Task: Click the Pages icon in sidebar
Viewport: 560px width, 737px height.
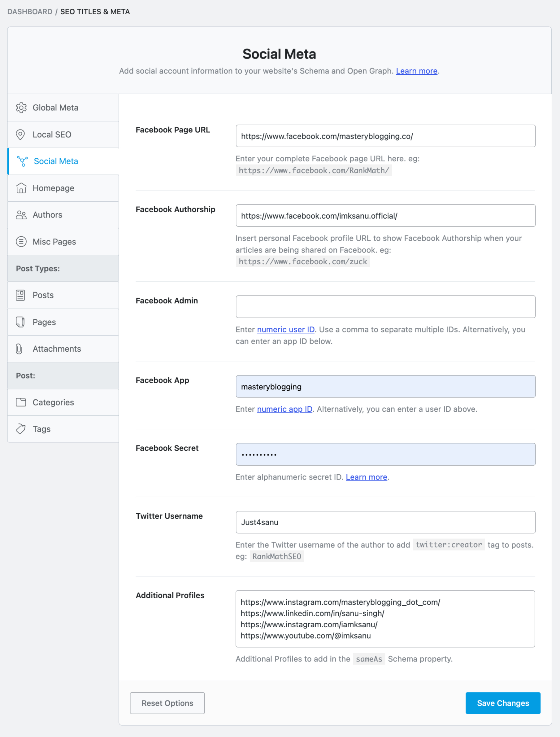Action: tap(20, 322)
